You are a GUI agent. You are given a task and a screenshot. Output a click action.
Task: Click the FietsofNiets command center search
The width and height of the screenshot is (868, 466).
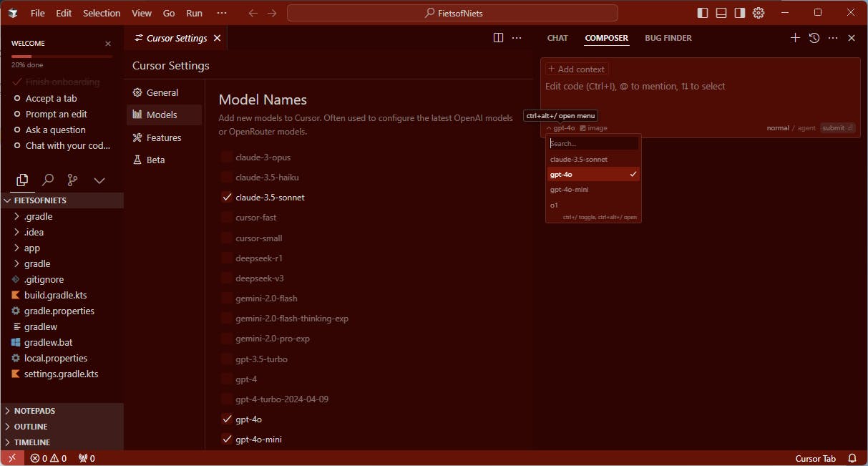point(452,13)
